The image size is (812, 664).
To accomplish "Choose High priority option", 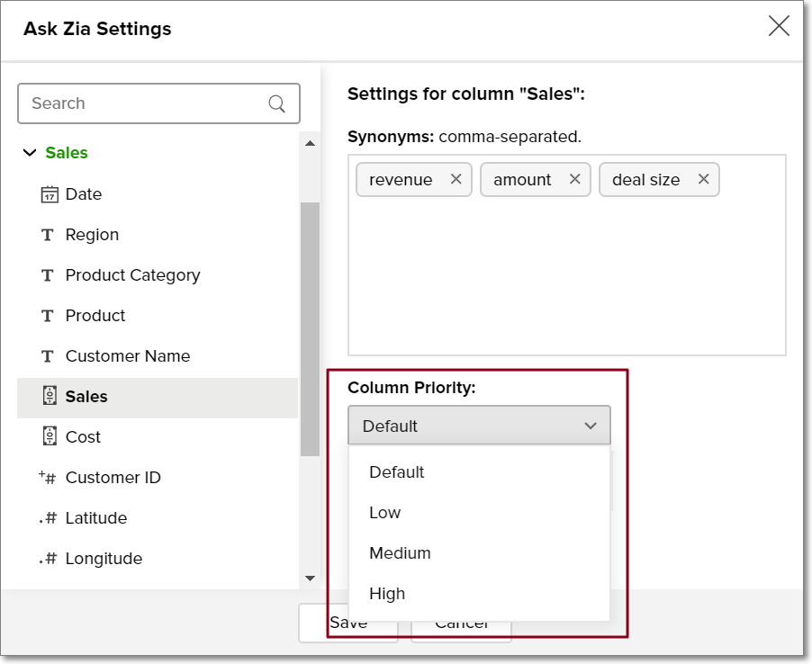I will [387, 594].
